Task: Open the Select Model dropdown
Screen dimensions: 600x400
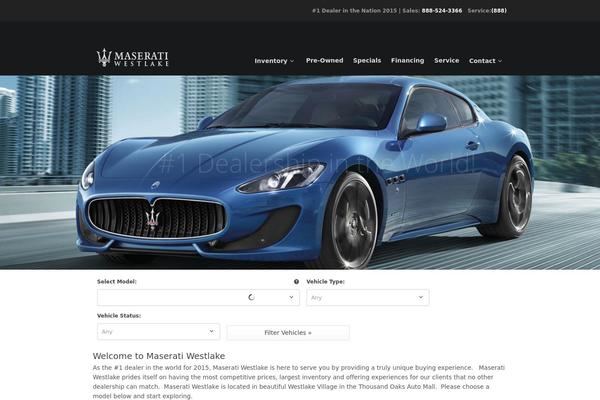Action: pos(198,297)
